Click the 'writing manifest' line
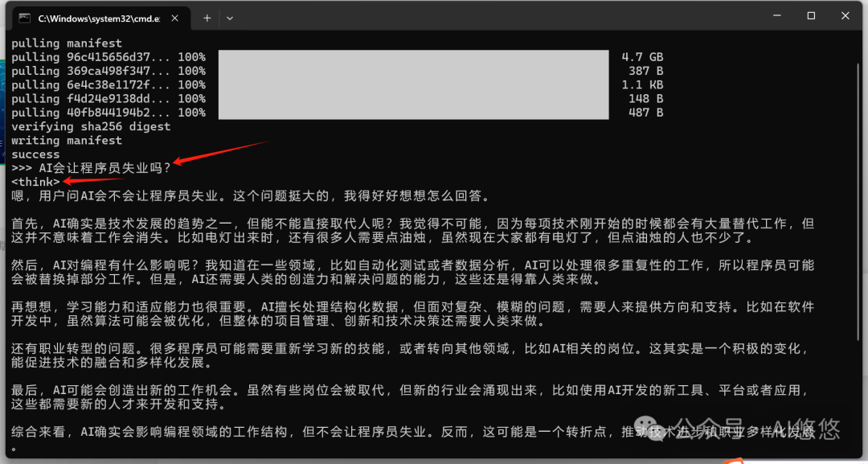Image resolution: width=868 pixels, height=464 pixels. [x=67, y=140]
